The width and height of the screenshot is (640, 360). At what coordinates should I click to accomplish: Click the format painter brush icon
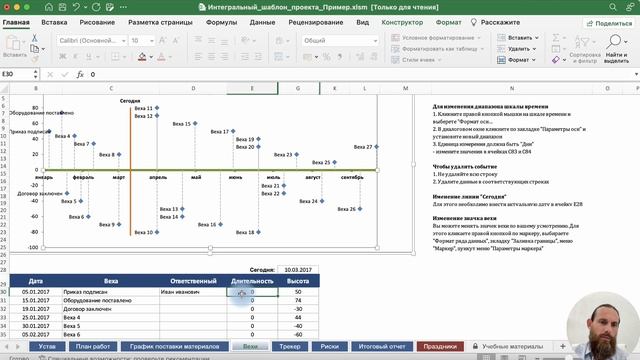click(35, 59)
